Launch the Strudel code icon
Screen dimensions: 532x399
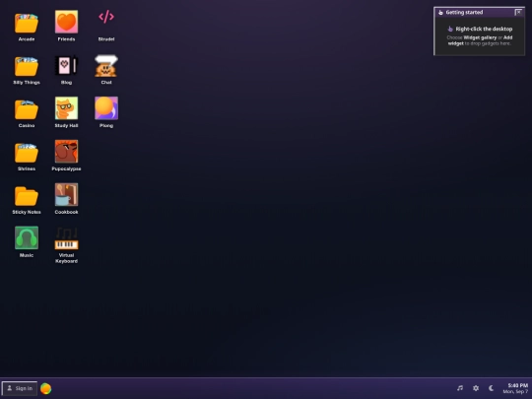point(106,17)
